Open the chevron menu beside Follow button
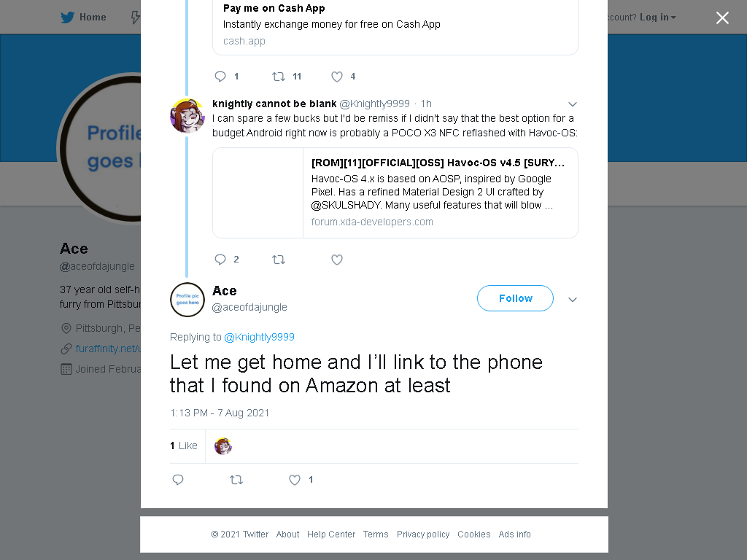Viewport: 747px width, 560px height. [573, 300]
